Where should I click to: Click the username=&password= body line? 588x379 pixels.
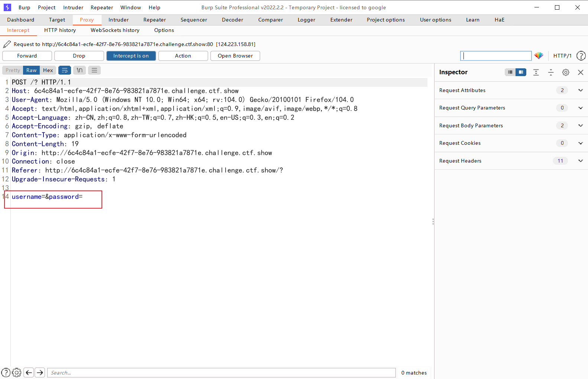click(47, 197)
